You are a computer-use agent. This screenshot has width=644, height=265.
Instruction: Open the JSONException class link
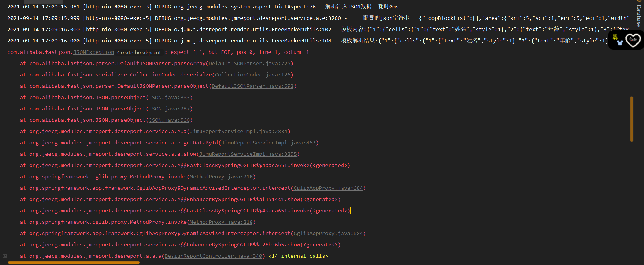pyautogui.click(x=94, y=52)
